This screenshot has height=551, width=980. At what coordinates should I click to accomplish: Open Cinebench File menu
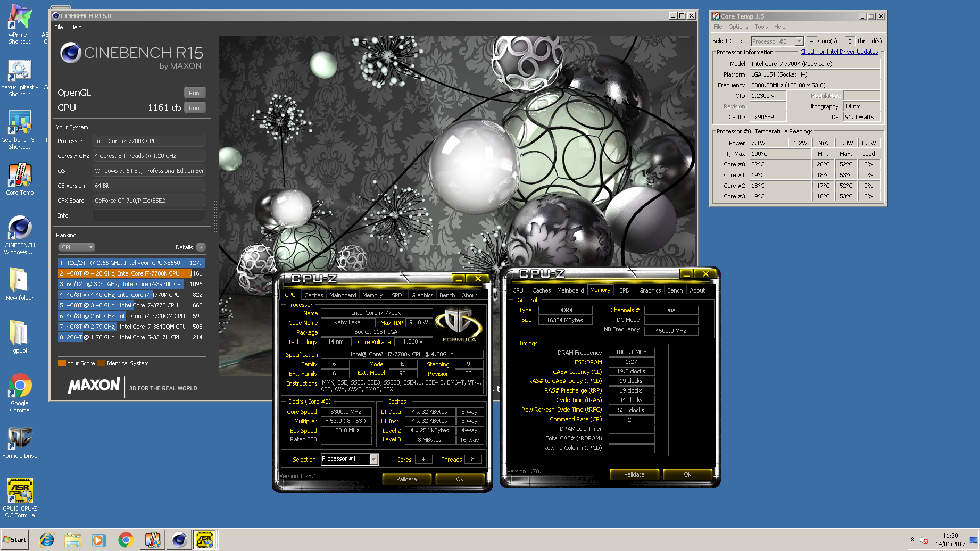[59, 27]
